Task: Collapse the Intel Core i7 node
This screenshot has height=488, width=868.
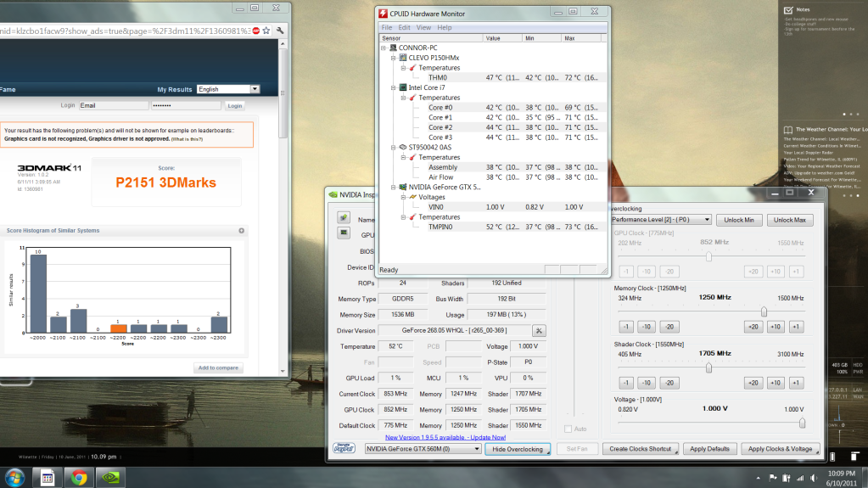Action: pyautogui.click(x=393, y=87)
